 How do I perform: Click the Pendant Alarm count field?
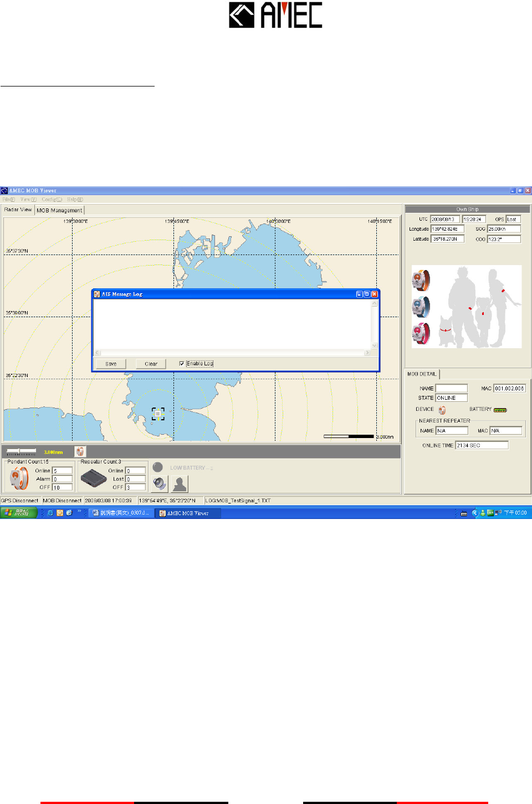coord(63,479)
